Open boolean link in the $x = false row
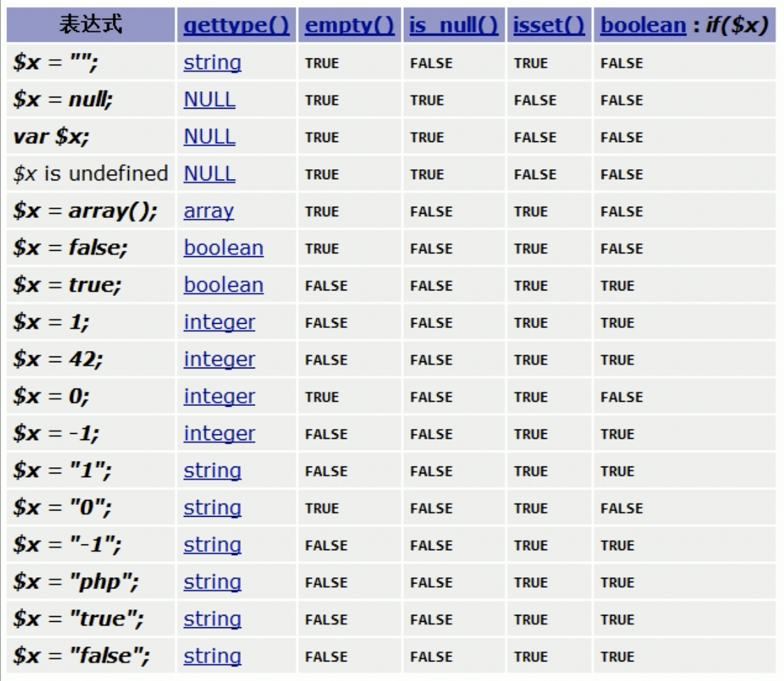784x681 pixels. [224, 248]
